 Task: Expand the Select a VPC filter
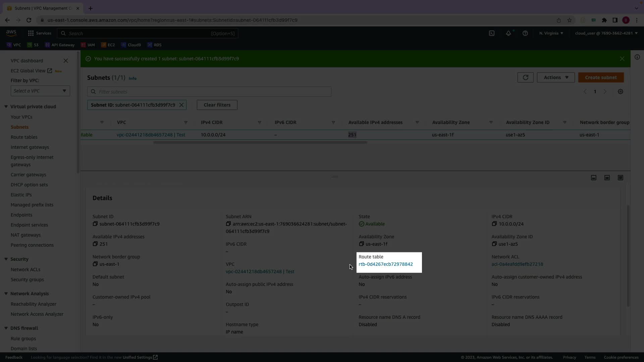click(40, 91)
